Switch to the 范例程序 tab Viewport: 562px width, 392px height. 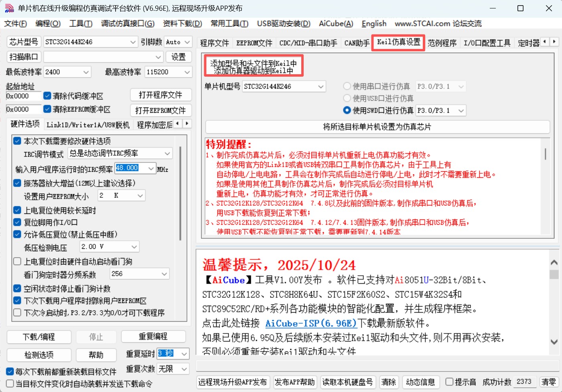point(442,43)
